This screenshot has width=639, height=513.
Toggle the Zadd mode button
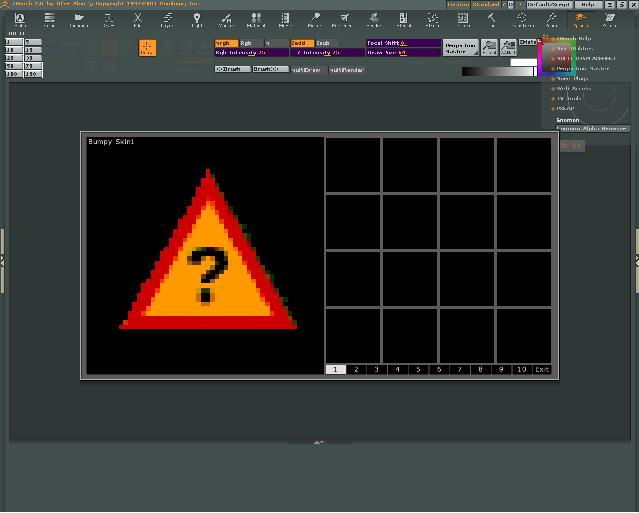coord(300,43)
